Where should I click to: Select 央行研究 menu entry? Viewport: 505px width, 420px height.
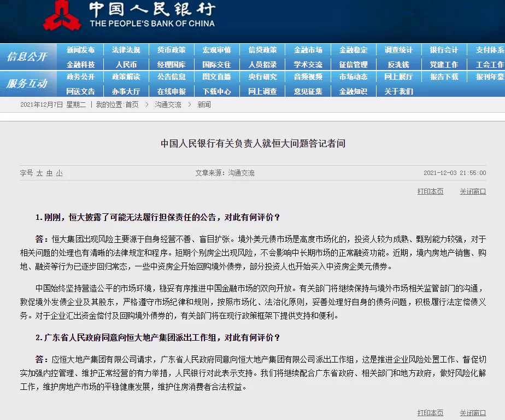tap(262, 77)
